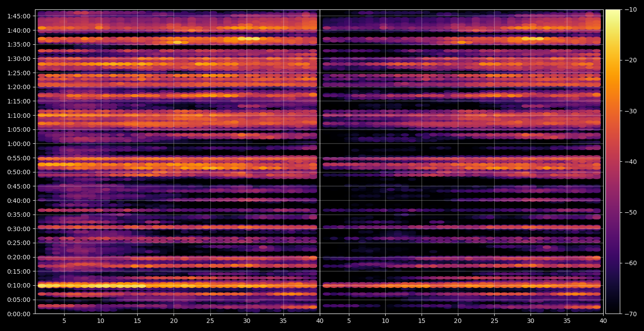Click the 0:40:00 time axis label
Screen dimensions: 644x331
tap(19, 200)
